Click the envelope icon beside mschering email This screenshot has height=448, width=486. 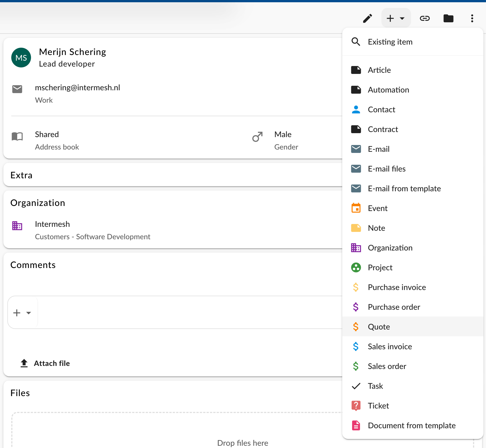coord(17,89)
